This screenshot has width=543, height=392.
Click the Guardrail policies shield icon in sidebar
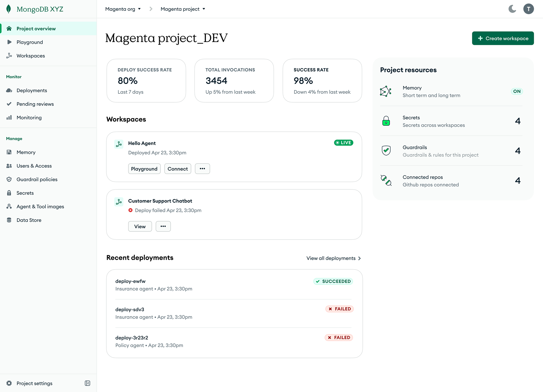pos(9,179)
